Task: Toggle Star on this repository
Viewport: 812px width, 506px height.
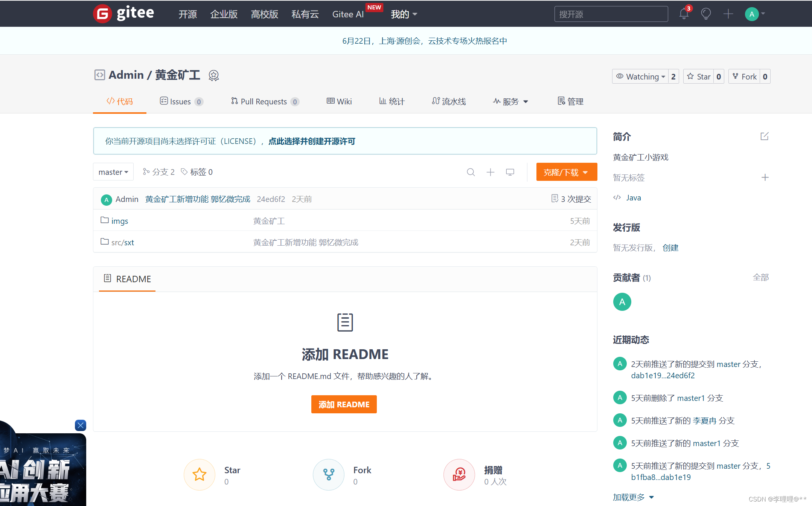Action: (x=699, y=76)
